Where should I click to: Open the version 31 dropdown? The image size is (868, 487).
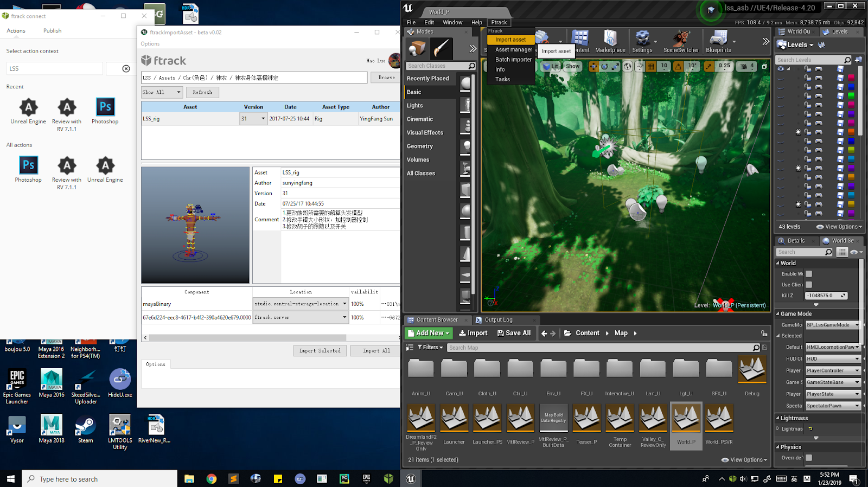(253, 119)
